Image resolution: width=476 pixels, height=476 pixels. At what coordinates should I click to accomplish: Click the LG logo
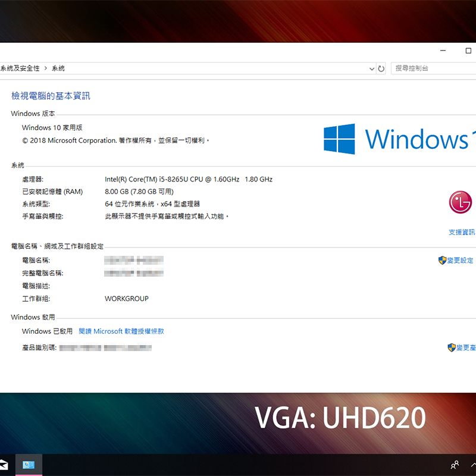461,202
